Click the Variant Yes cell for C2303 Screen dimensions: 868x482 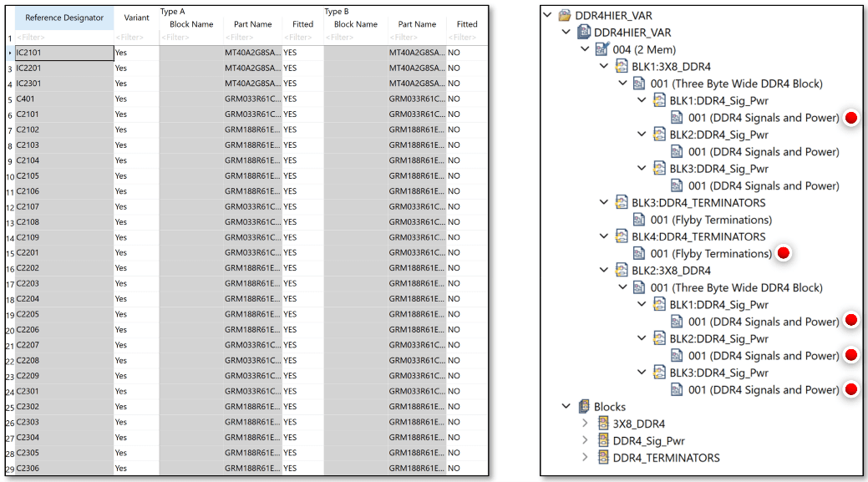136,422
